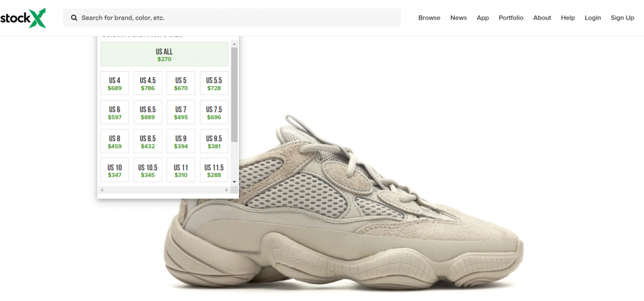The image size is (644, 301).
Task: Select size US 7 at $495
Action: tap(180, 112)
